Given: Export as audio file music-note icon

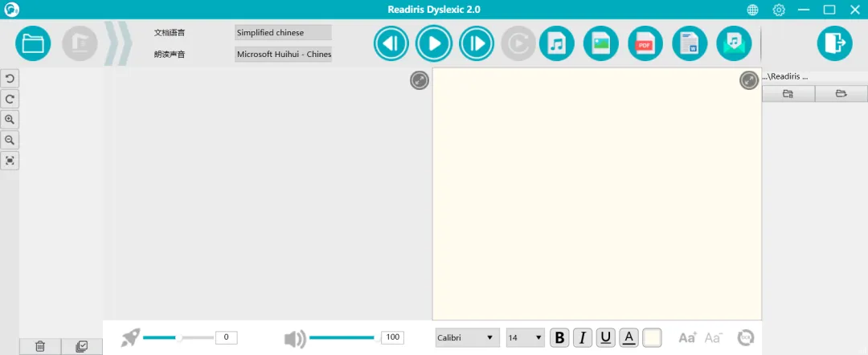Looking at the screenshot, I should tap(557, 43).
